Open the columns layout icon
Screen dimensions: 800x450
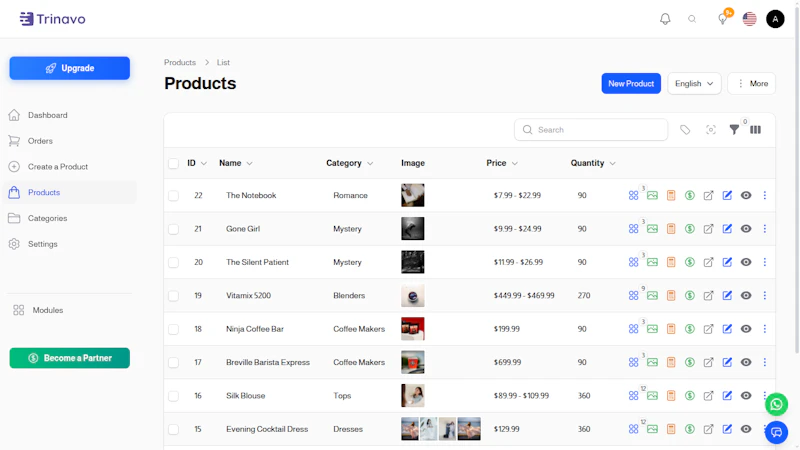pos(756,130)
